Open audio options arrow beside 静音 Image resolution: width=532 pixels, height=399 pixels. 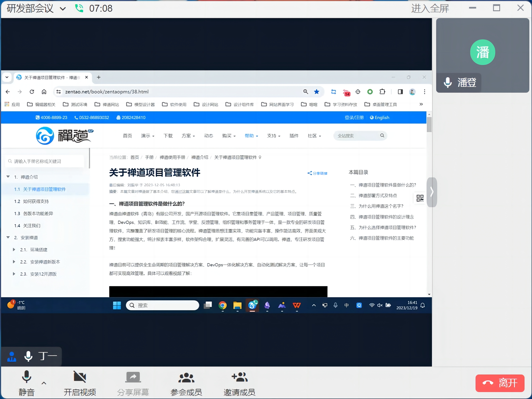click(44, 383)
